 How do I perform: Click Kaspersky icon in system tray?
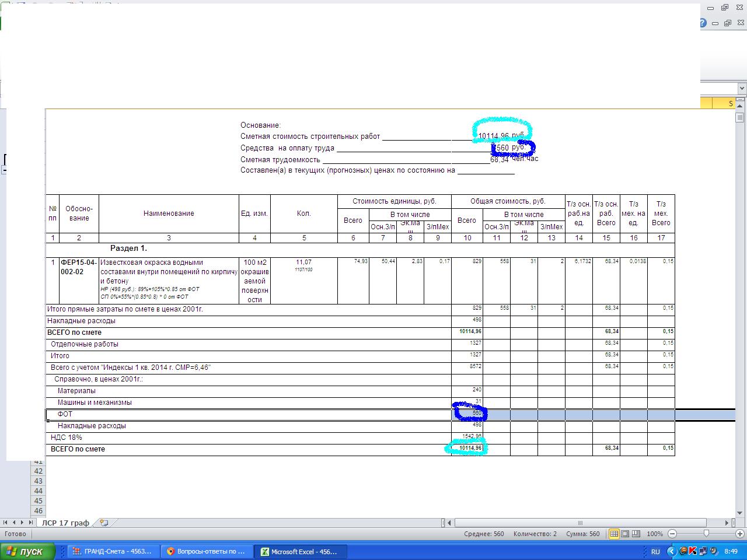coord(693,551)
